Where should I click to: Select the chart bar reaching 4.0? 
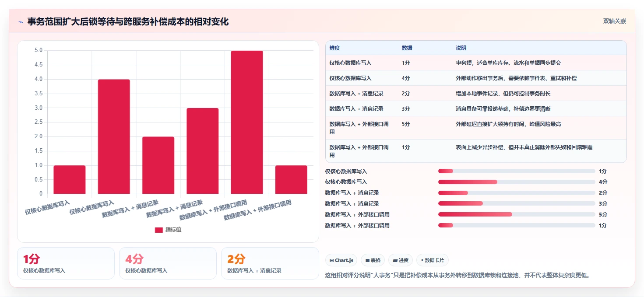(x=114, y=136)
